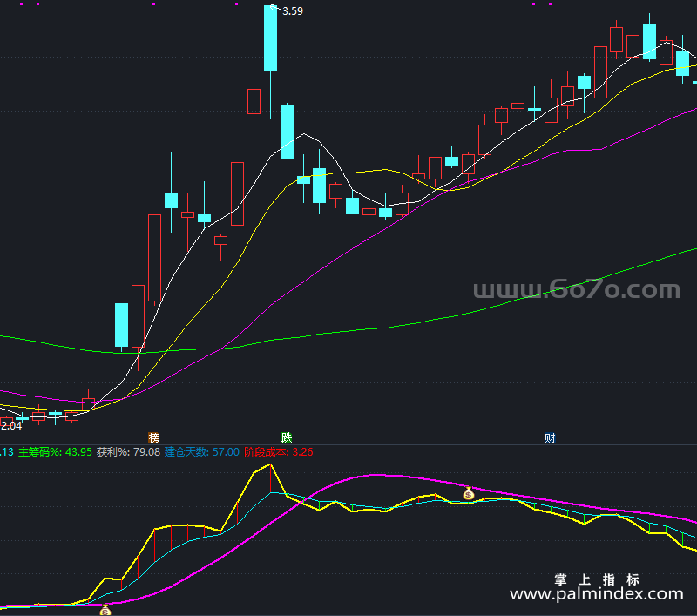Click the money bag icon on the magenta line
Image resolution: width=697 pixels, height=616 pixels.
click(x=468, y=493)
